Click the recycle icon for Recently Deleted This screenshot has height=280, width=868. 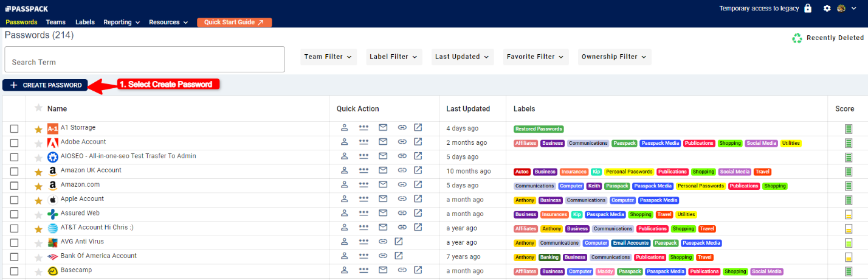(x=797, y=38)
